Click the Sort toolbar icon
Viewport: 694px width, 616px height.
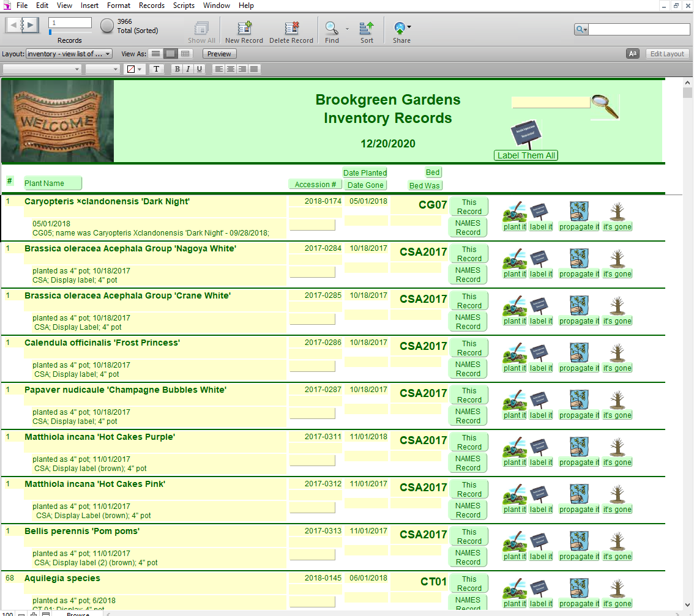point(367,28)
